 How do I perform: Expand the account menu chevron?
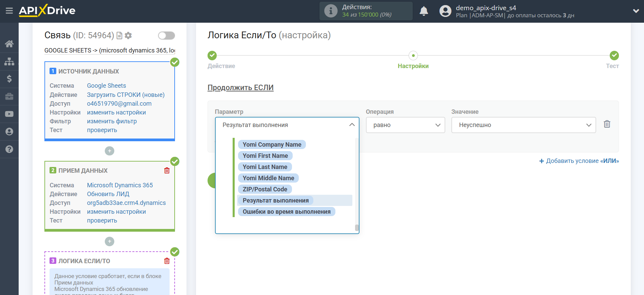coord(636,11)
